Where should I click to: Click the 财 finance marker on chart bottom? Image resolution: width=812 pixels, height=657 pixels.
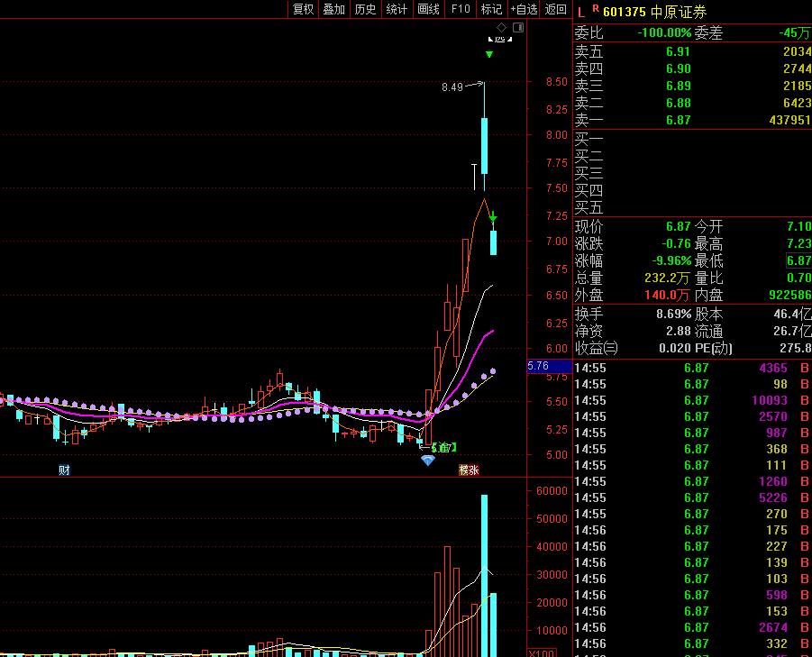point(64,470)
